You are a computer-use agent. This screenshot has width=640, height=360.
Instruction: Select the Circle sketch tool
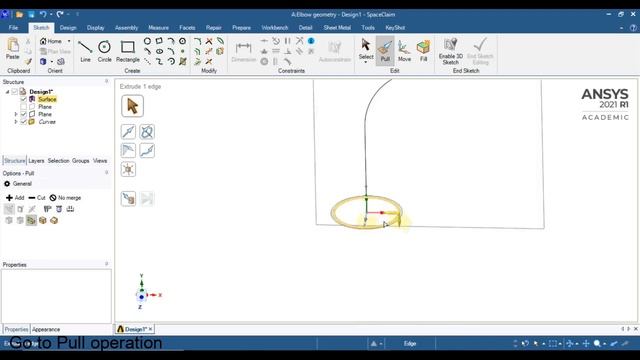[x=104, y=51]
